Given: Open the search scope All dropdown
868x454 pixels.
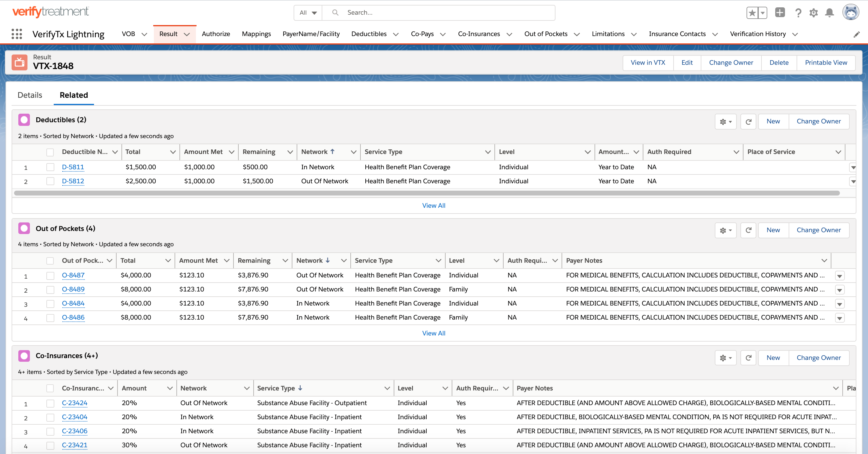Looking at the screenshot, I should point(308,13).
